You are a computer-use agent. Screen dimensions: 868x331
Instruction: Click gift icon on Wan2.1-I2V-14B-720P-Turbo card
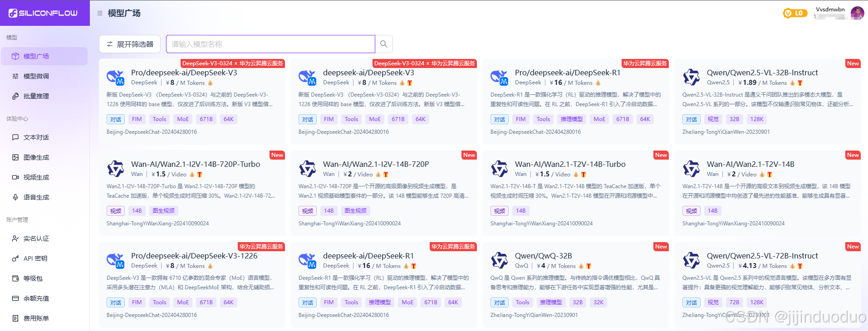(200, 175)
